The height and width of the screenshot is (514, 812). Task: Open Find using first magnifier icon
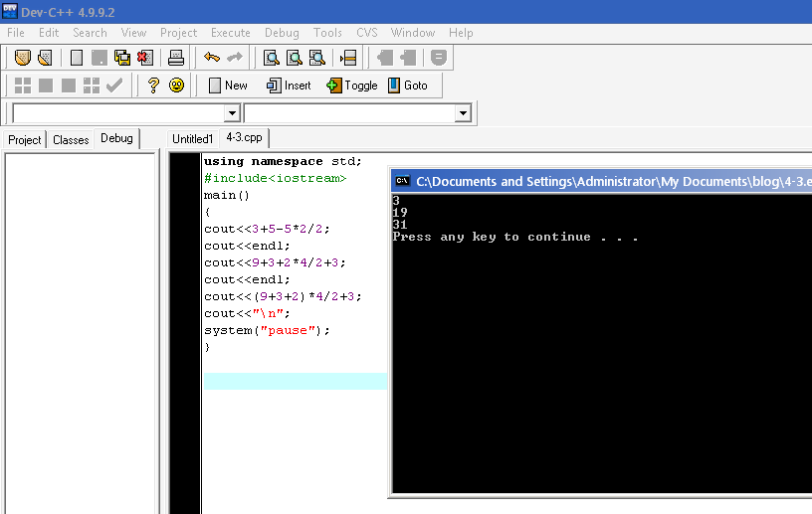(272, 58)
